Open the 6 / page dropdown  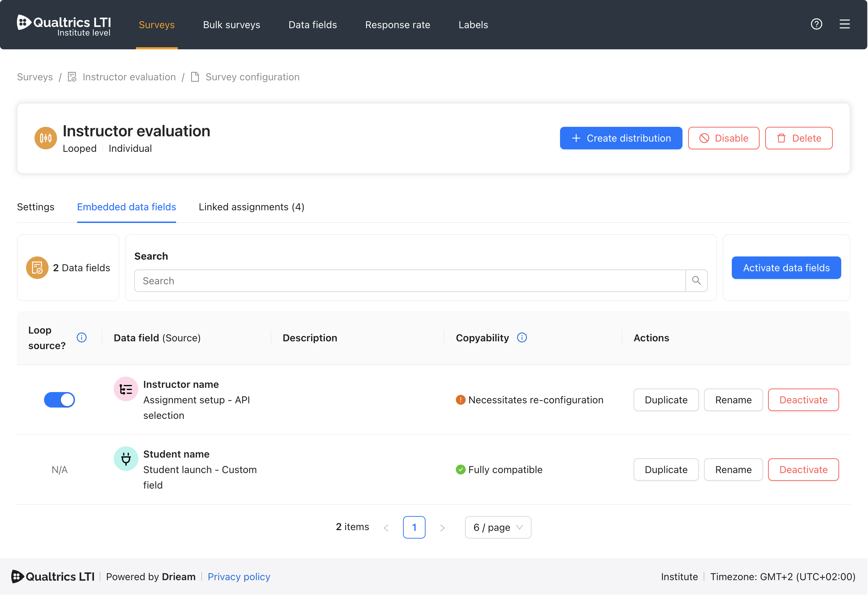(499, 528)
